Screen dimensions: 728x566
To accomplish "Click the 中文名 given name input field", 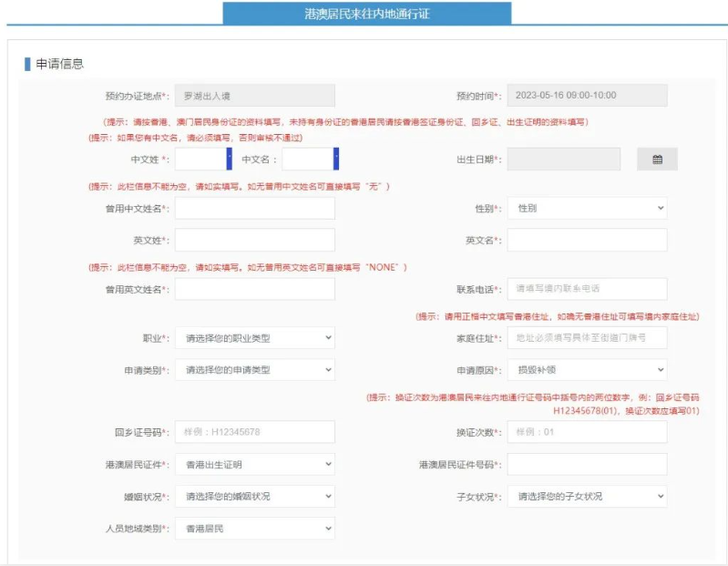I will (x=308, y=160).
